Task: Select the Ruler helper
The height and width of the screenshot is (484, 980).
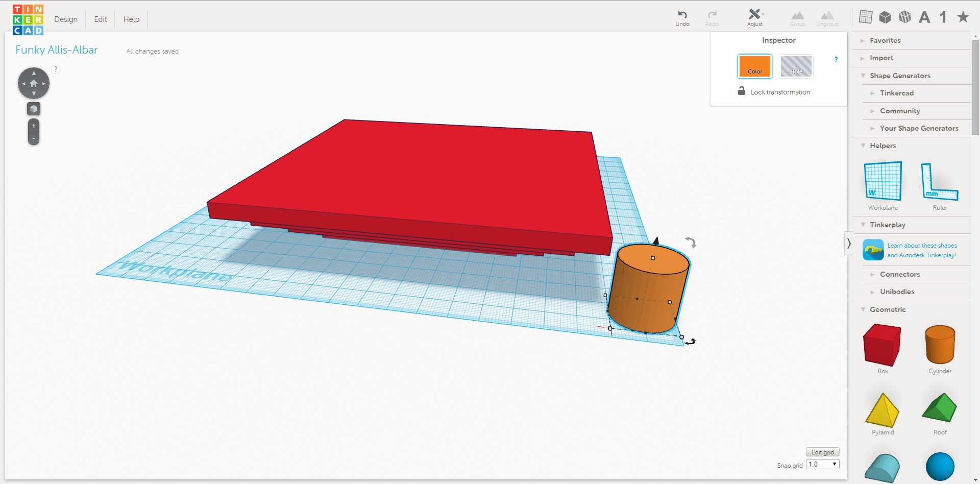Action: coord(940,186)
